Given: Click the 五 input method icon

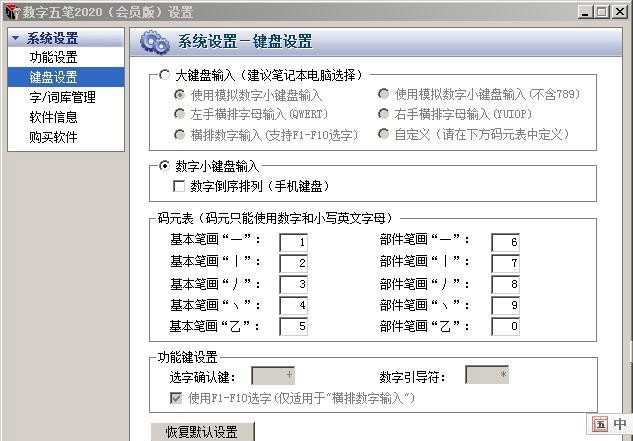Looking at the screenshot, I should click(600, 424).
